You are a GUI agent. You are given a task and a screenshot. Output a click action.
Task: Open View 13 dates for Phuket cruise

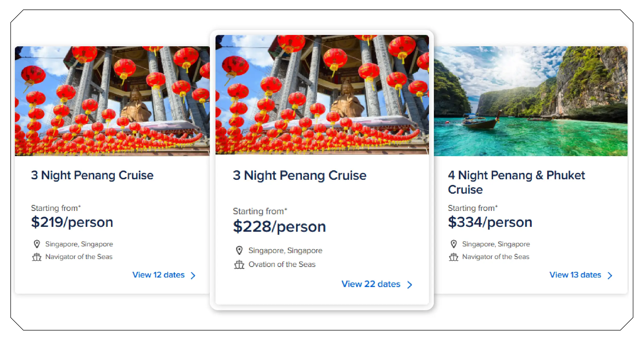click(x=574, y=275)
